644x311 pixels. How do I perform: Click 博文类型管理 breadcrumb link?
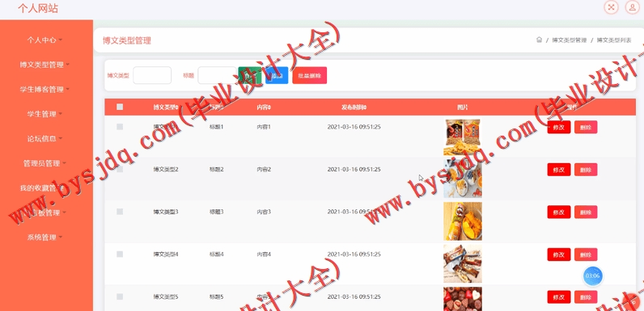(x=569, y=40)
